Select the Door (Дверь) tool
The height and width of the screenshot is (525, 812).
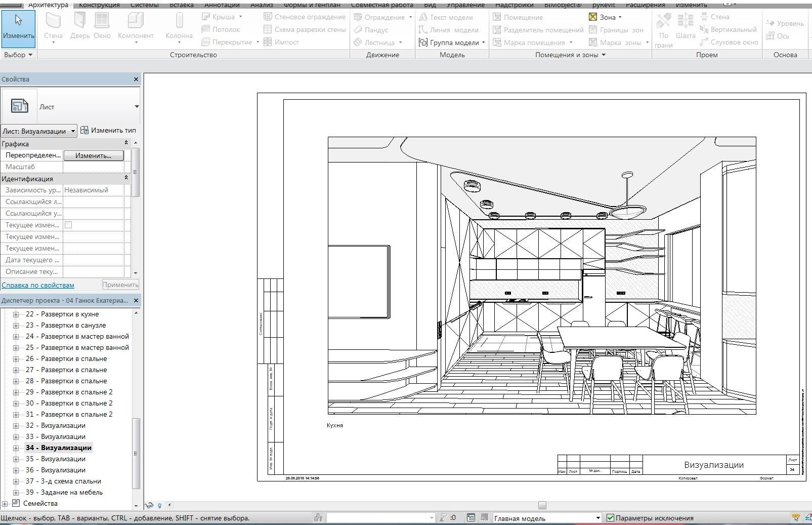tap(80, 26)
